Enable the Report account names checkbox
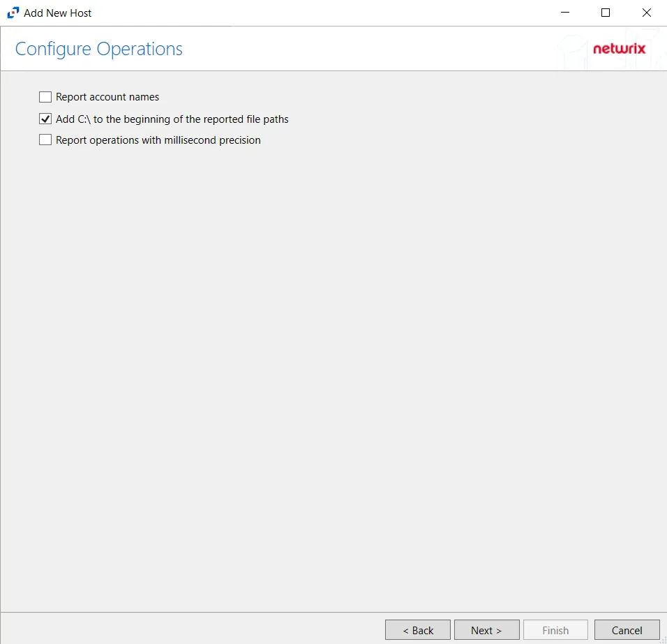This screenshot has height=644, width=667. coord(45,97)
